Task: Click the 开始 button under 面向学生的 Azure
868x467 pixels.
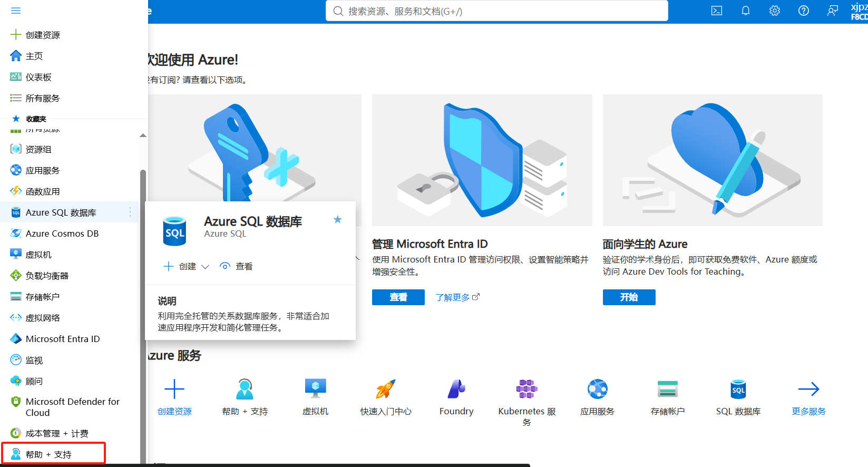Action: coord(629,297)
